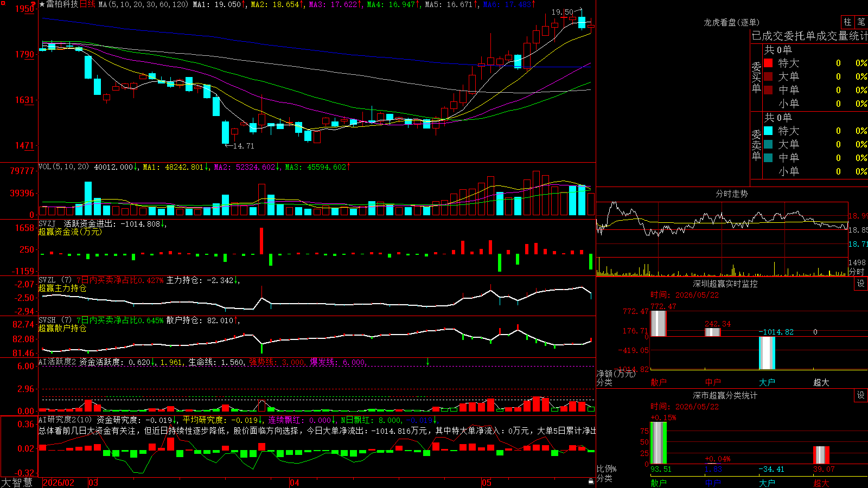The image size is (868, 488).
Task: Click the 委买单 section label
Action: pos(756,77)
